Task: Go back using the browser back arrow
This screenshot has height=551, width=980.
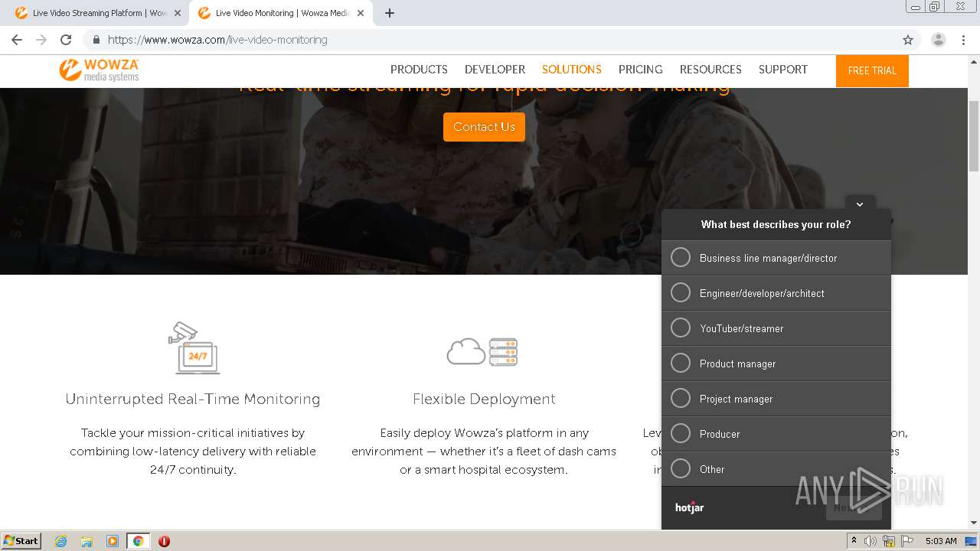Action: click(17, 40)
